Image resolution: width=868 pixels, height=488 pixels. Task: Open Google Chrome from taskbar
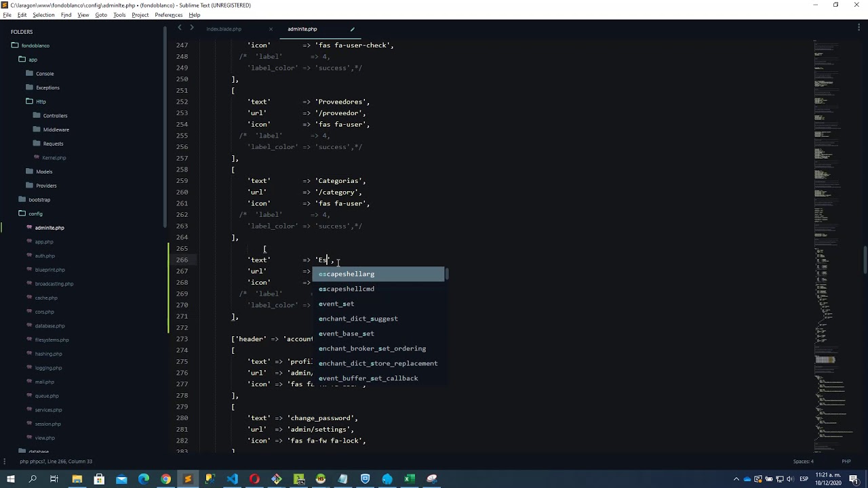(x=165, y=479)
